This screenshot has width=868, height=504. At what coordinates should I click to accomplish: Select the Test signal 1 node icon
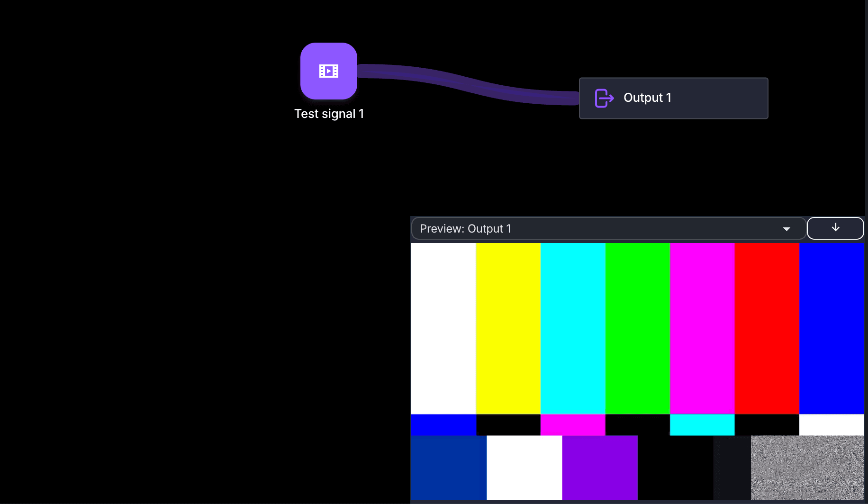(328, 71)
